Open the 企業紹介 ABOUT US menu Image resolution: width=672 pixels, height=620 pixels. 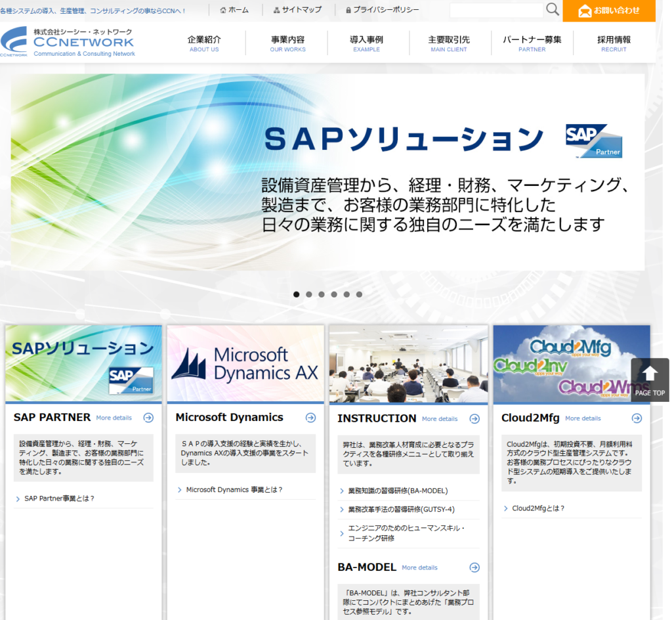click(x=204, y=43)
